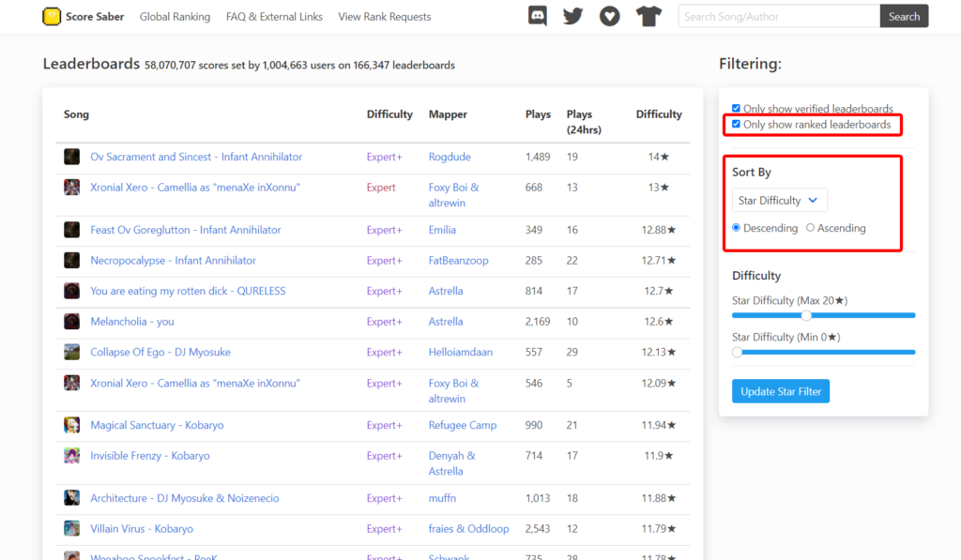Open Invisible Frenzy - Kobaryo link

[x=150, y=456]
